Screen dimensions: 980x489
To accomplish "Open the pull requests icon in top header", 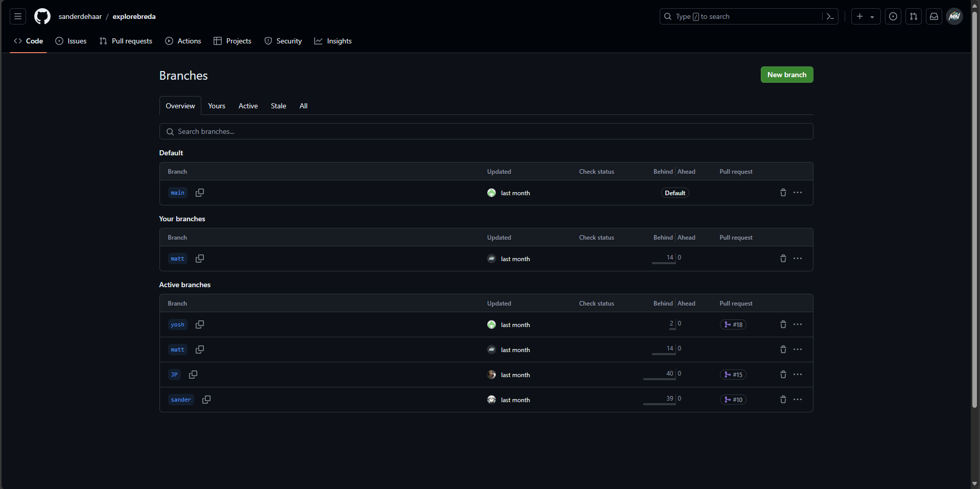I will click(913, 16).
